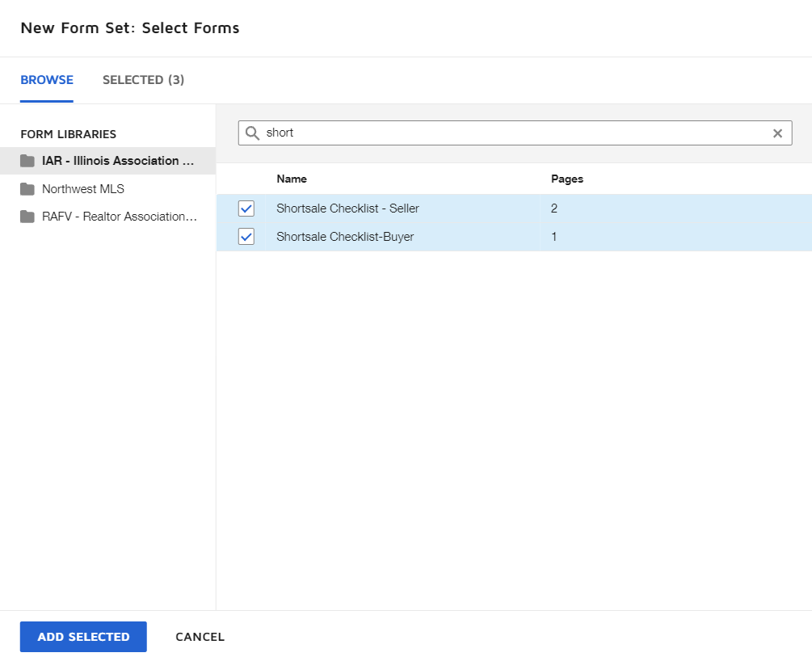812x657 pixels.
Task: Click the search magnifier icon
Action: tap(253, 133)
